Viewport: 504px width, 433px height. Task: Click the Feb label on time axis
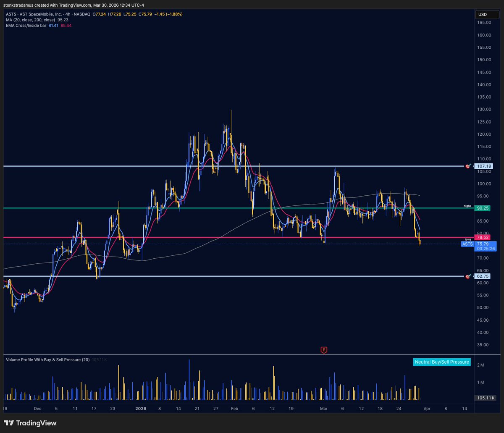(235, 408)
